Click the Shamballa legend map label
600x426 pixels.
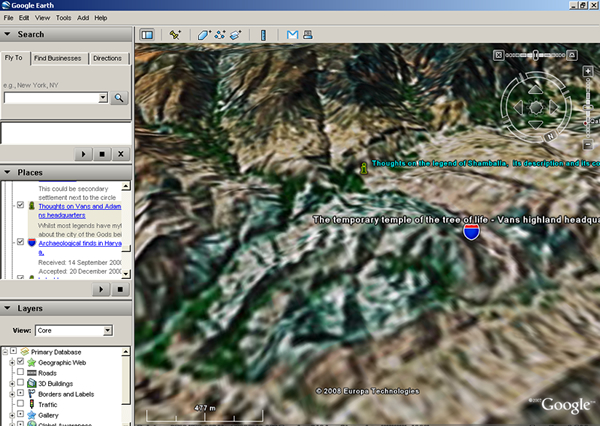[486, 163]
